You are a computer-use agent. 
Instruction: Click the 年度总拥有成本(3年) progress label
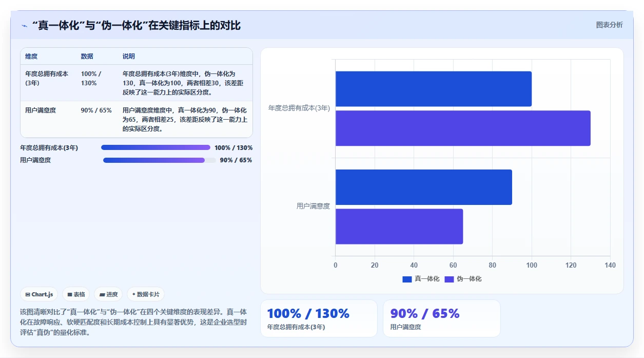click(x=49, y=148)
